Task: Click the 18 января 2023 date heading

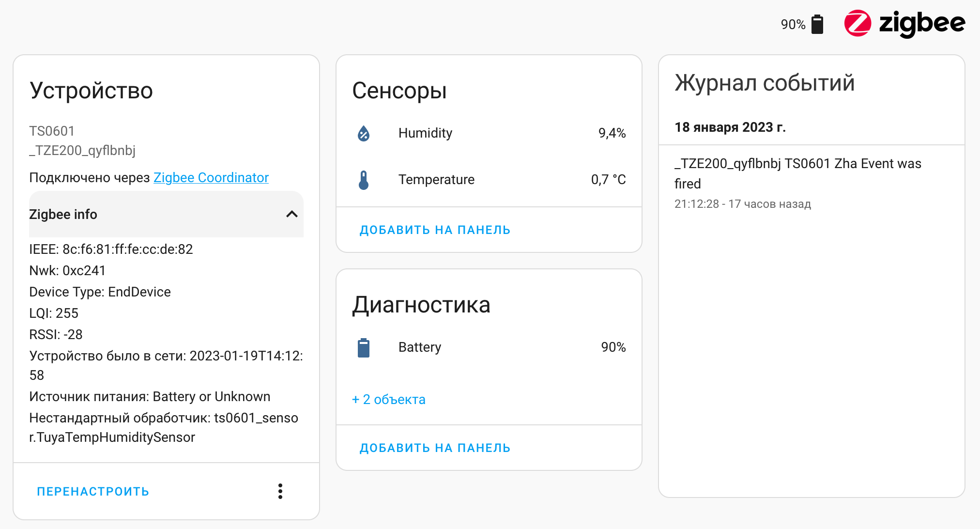Action: point(731,127)
